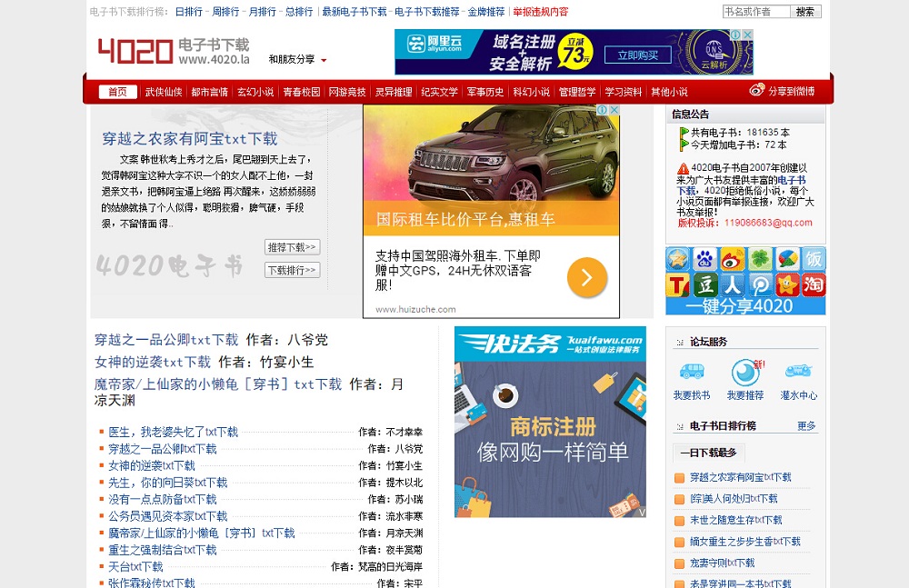Expand the 和朋友分享 dropdown
Screen dimensions: 909x588
point(297,59)
